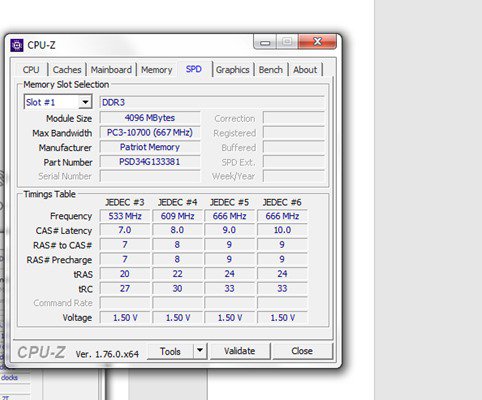
Task: Open the About tab
Action: (x=305, y=70)
